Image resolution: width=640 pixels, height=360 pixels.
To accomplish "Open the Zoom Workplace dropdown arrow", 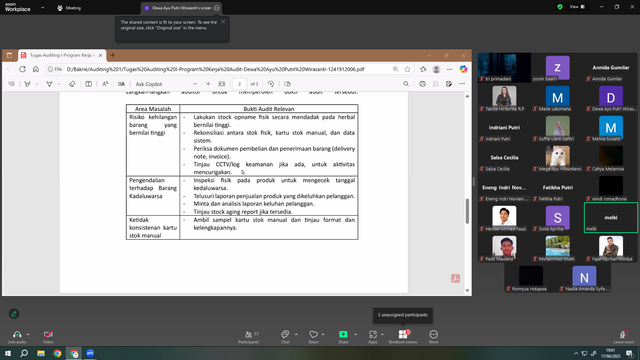I will point(42,7).
